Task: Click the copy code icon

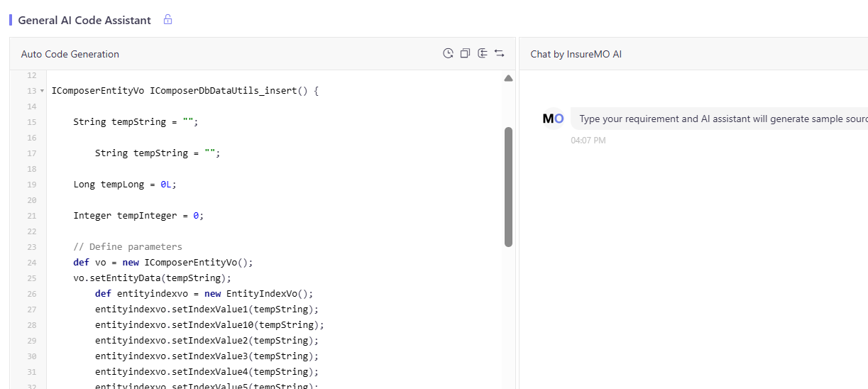Action: coord(465,53)
